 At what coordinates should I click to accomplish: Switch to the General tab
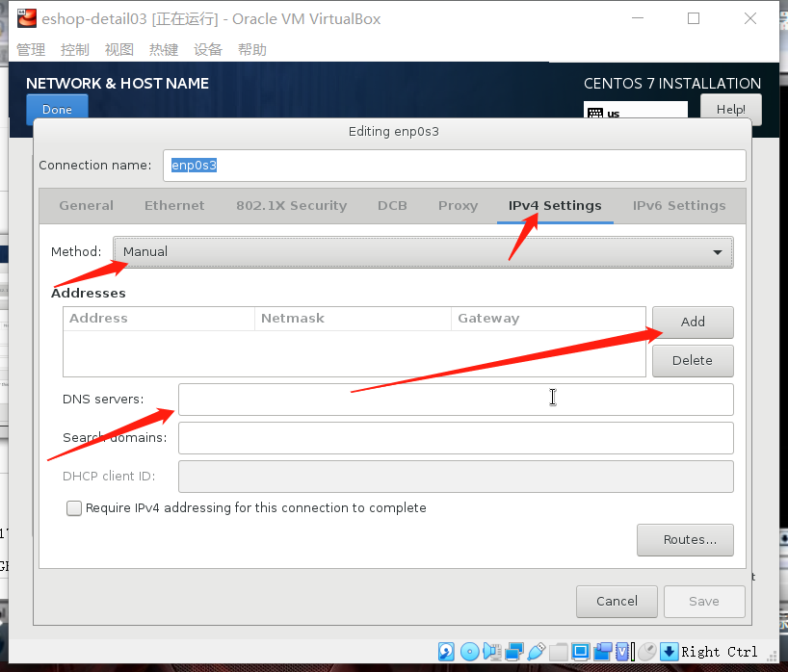pyautogui.click(x=87, y=205)
